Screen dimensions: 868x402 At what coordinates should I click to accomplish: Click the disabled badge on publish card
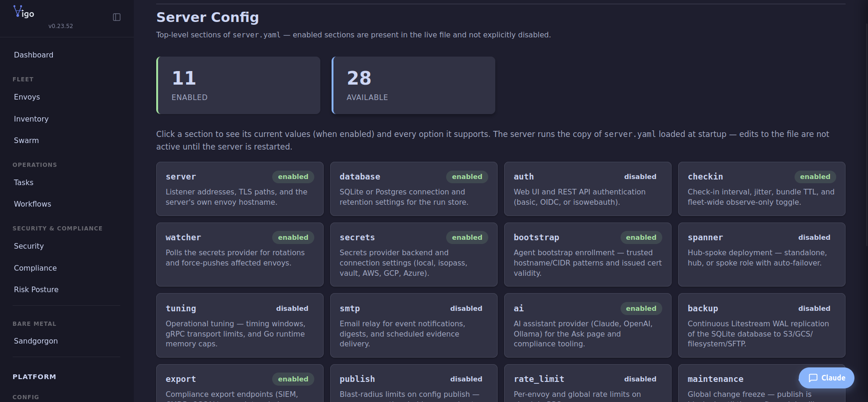pos(466,379)
